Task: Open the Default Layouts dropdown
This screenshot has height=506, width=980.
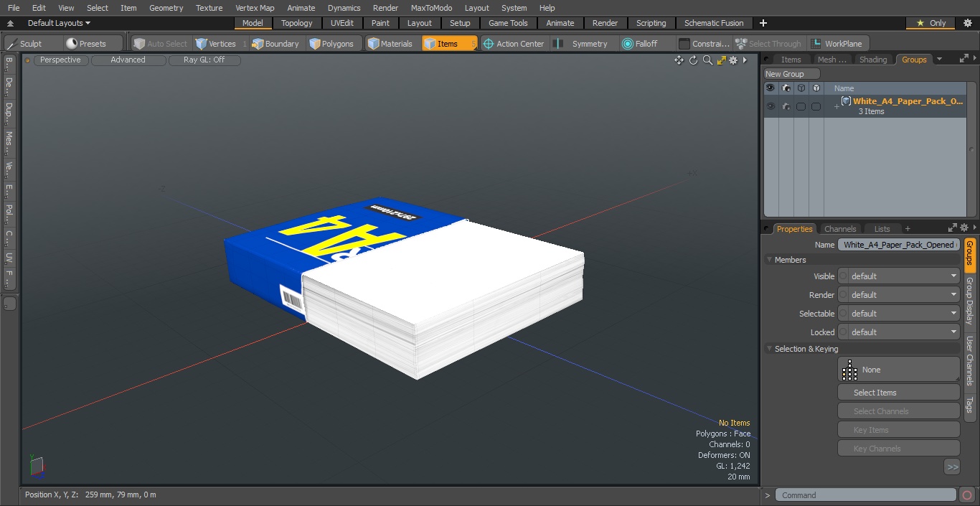Action: (59, 23)
